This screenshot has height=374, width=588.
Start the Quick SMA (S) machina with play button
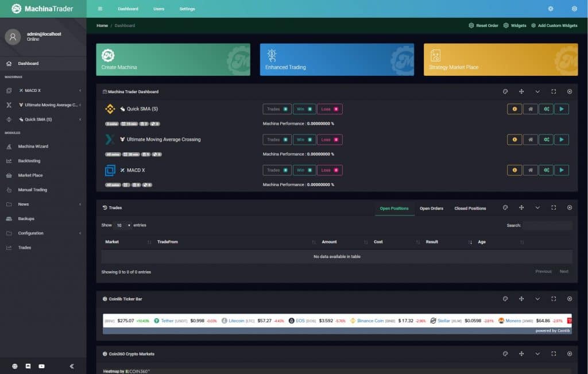562,109
